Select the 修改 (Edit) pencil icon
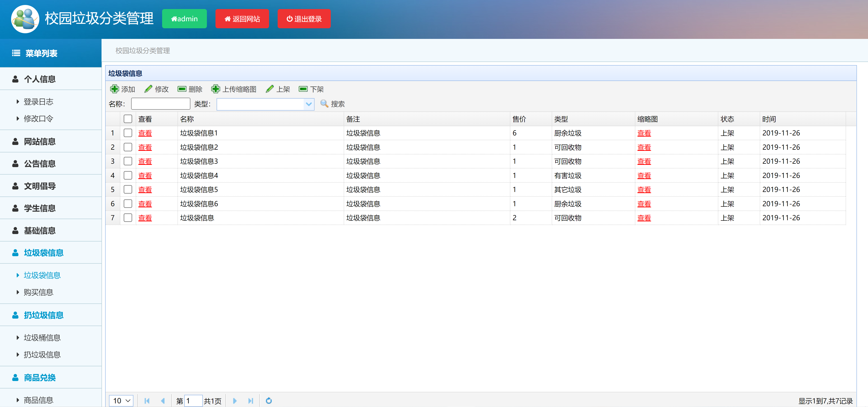The height and width of the screenshot is (407, 868). [148, 89]
